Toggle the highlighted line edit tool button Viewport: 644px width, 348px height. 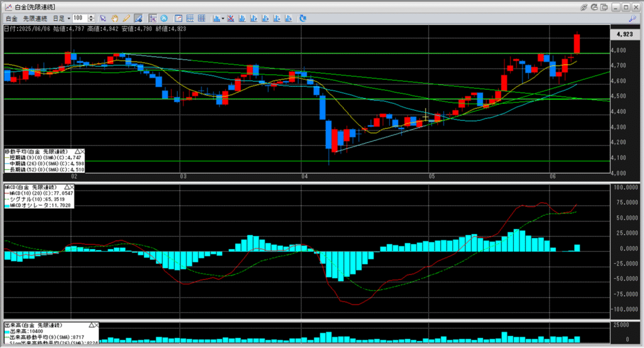point(137,18)
